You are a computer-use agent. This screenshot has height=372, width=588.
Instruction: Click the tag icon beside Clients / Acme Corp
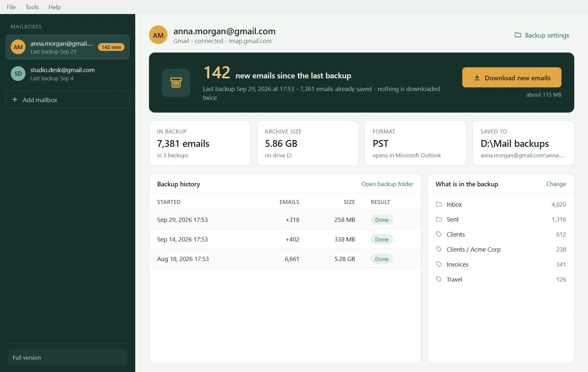[x=439, y=249]
